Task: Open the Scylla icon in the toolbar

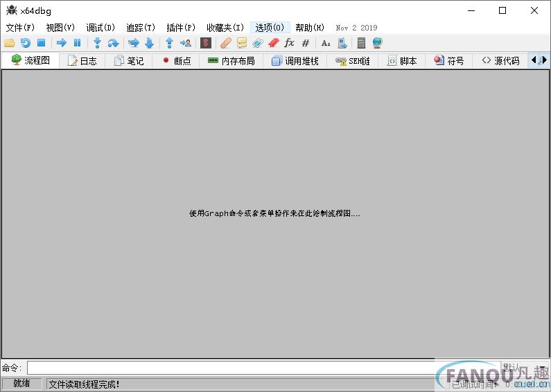Action: tap(206, 43)
